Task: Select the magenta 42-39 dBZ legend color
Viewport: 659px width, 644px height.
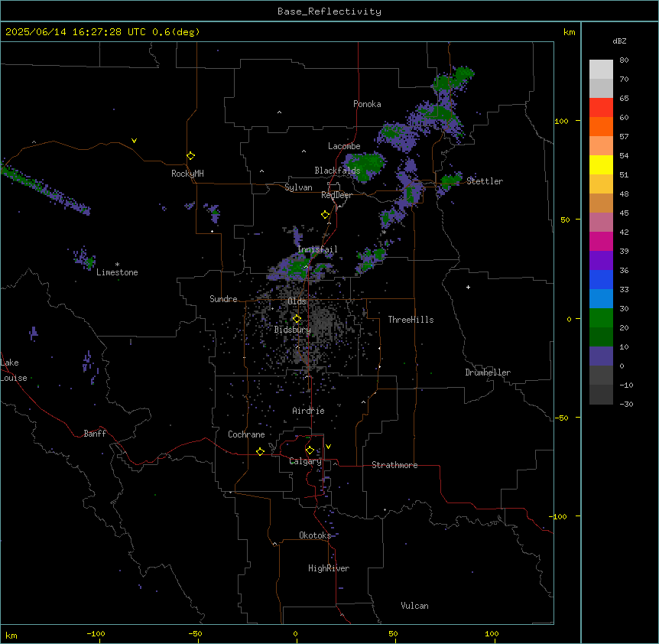Action: click(601, 241)
